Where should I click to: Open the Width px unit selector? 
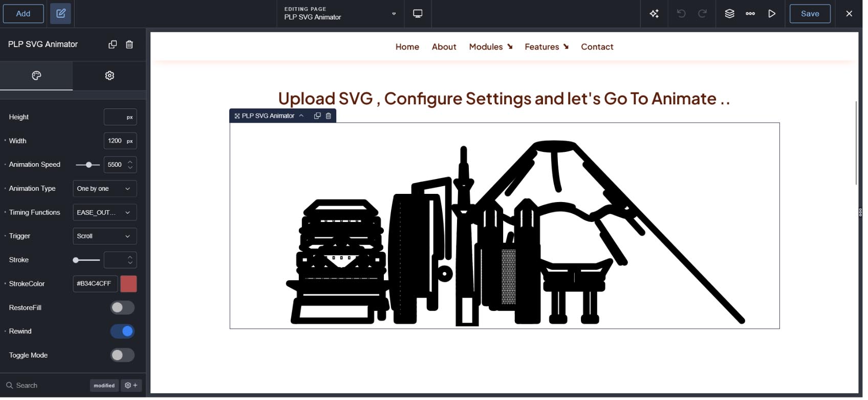coord(131,142)
